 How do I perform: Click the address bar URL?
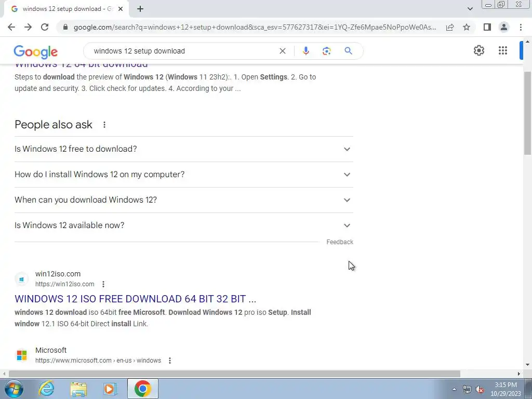255,27
